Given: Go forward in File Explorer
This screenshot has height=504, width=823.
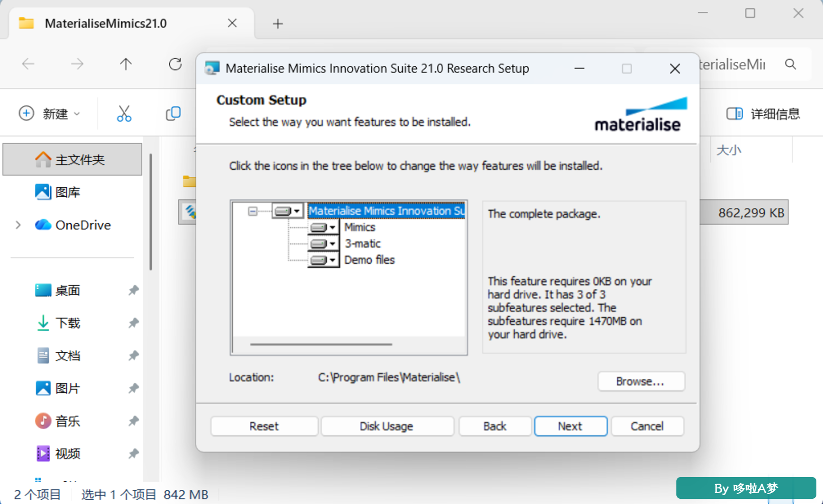Looking at the screenshot, I should pyautogui.click(x=77, y=64).
